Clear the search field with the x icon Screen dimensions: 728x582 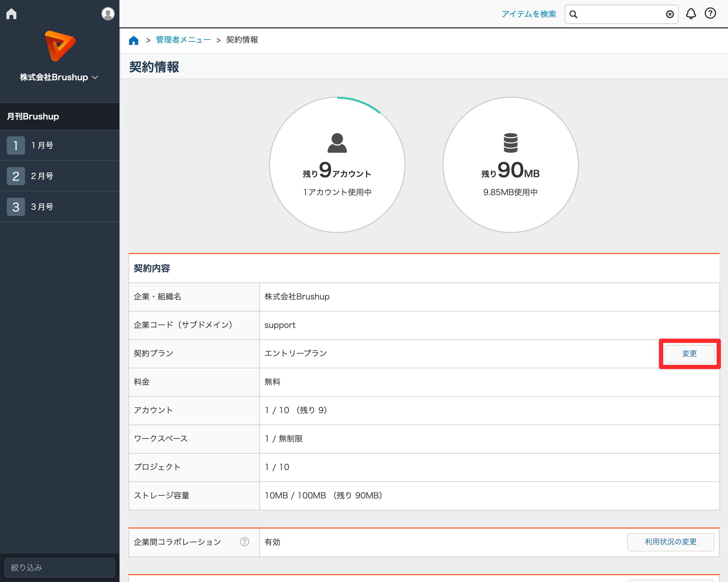(x=670, y=14)
